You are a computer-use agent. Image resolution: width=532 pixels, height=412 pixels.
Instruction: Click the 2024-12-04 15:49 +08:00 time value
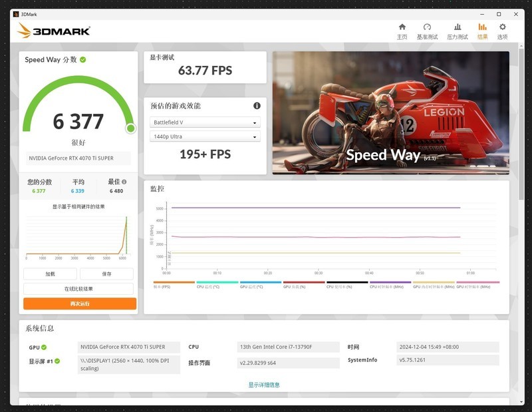[448, 347]
